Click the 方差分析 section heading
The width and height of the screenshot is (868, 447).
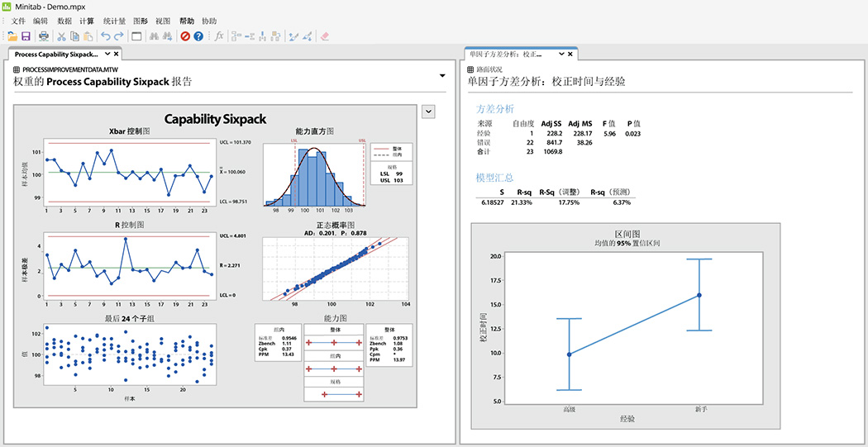coord(495,109)
